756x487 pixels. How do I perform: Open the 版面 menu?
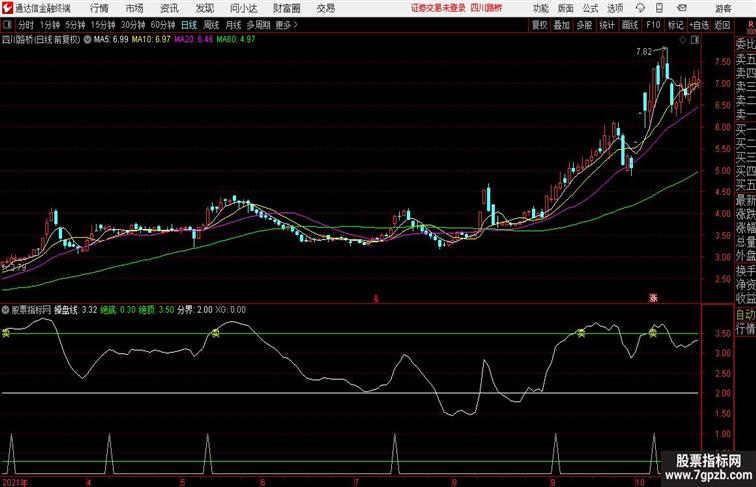coord(566,8)
